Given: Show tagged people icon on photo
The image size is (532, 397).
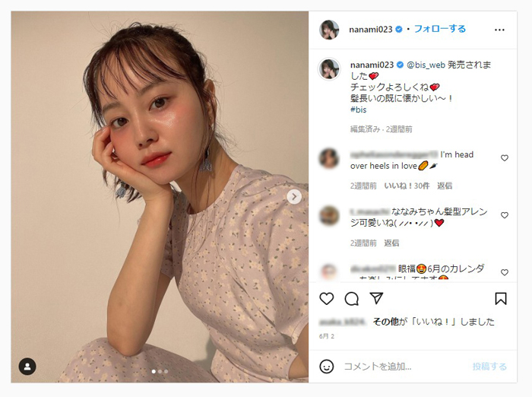Looking at the screenshot, I should (x=27, y=367).
